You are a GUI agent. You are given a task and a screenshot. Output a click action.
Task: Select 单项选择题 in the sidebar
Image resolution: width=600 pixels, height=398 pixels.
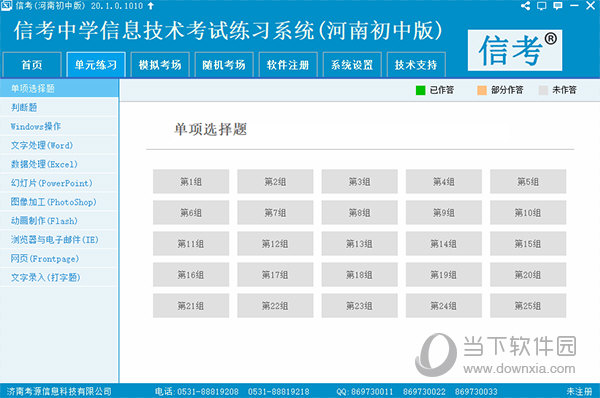pos(59,88)
